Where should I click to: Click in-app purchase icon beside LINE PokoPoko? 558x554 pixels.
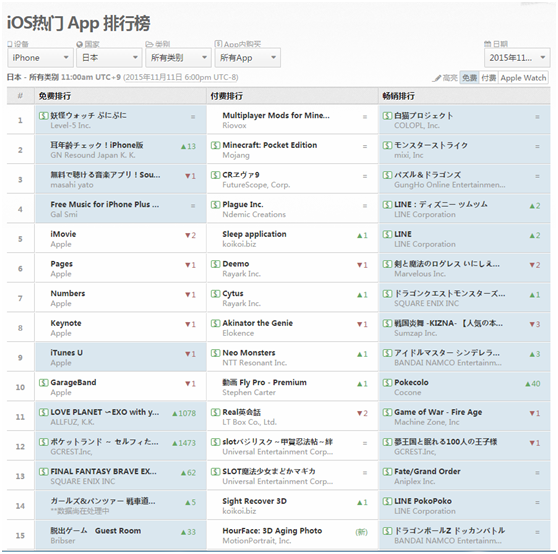pyautogui.click(x=387, y=501)
